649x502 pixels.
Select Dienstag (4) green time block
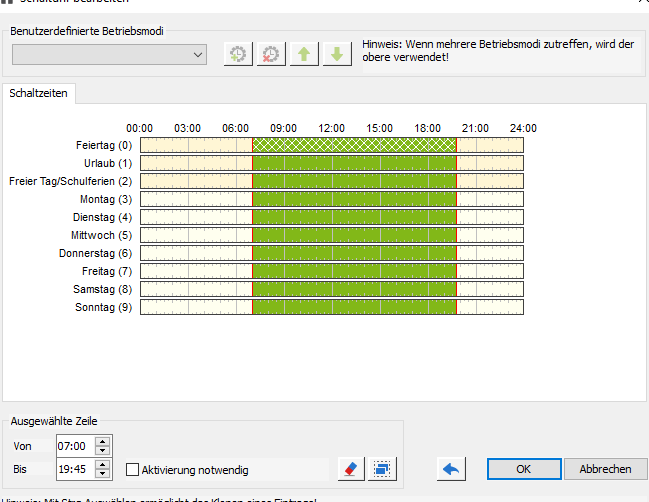pyautogui.click(x=355, y=217)
